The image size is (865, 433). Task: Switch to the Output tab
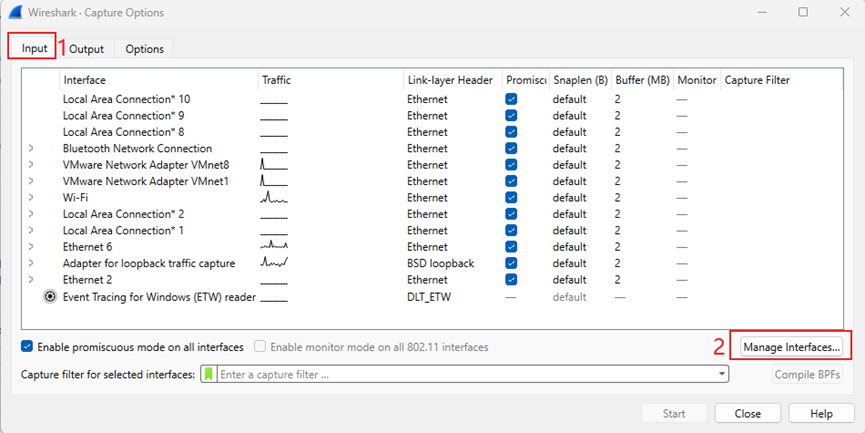87,49
